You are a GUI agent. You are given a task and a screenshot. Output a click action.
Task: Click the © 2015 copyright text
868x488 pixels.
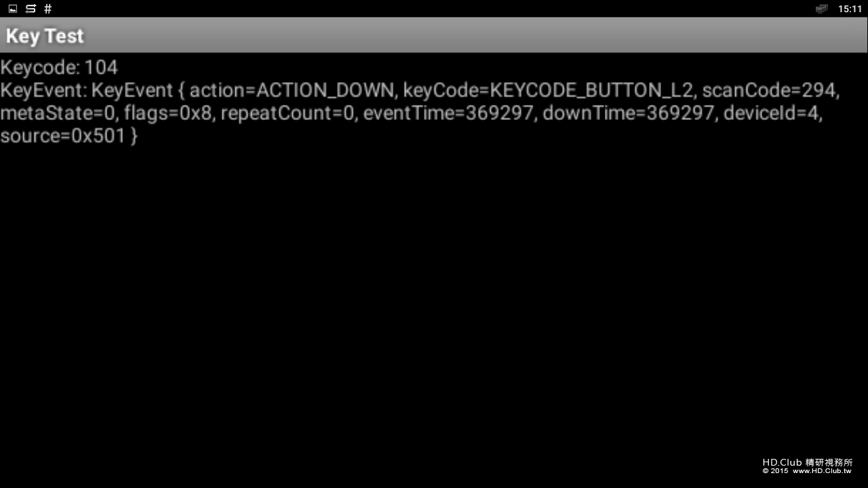775,470
